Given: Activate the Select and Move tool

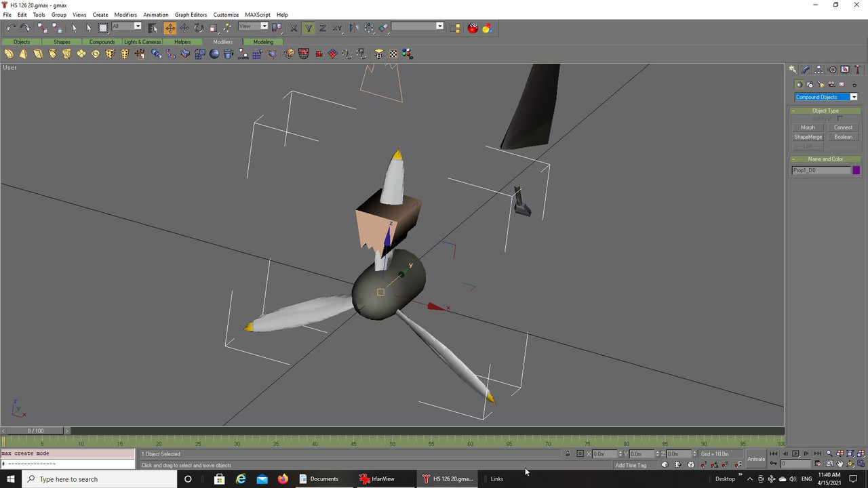Looking at the screenshot, I should pyautogui.click(x=170, y=28).
